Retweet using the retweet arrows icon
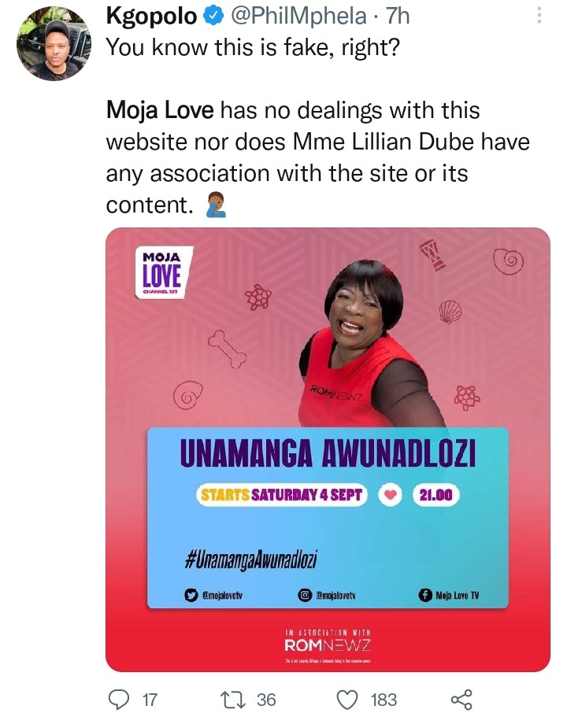 click(232, 700)
